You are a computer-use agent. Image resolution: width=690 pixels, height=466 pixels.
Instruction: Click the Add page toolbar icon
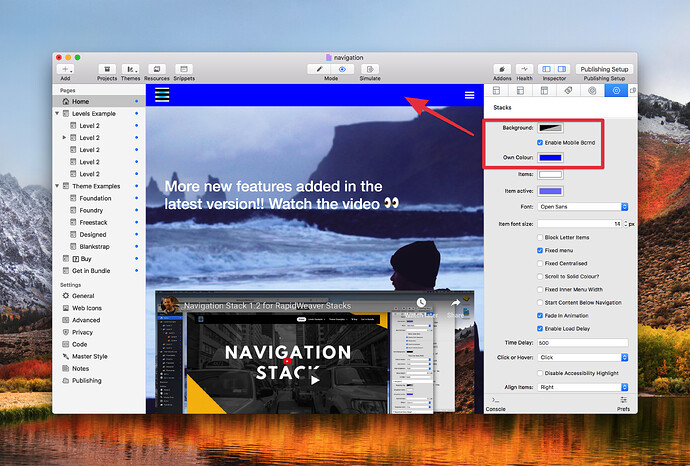point(65,69)
